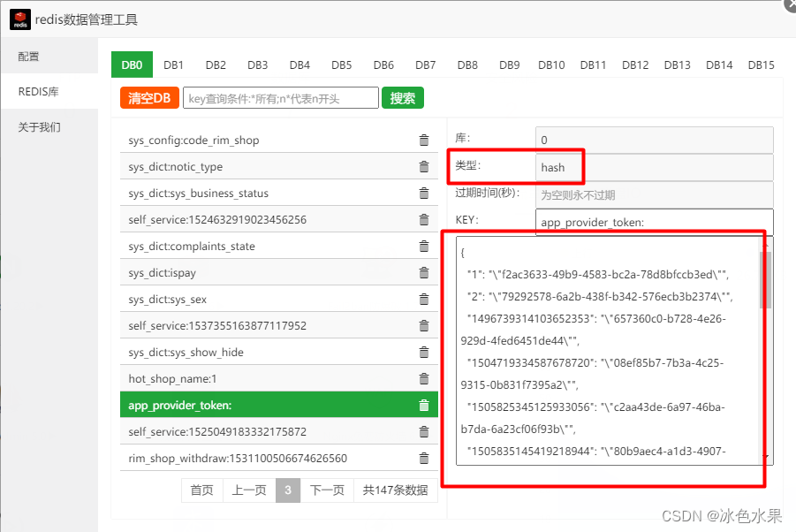The image size is (796, 532).
Task: Switch to DB15 tab
Action: (x=762, y=65)
